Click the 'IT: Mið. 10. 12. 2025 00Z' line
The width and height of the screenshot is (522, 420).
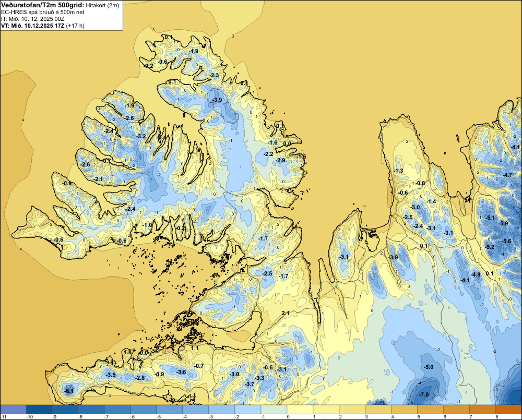[x=32, y=19]
